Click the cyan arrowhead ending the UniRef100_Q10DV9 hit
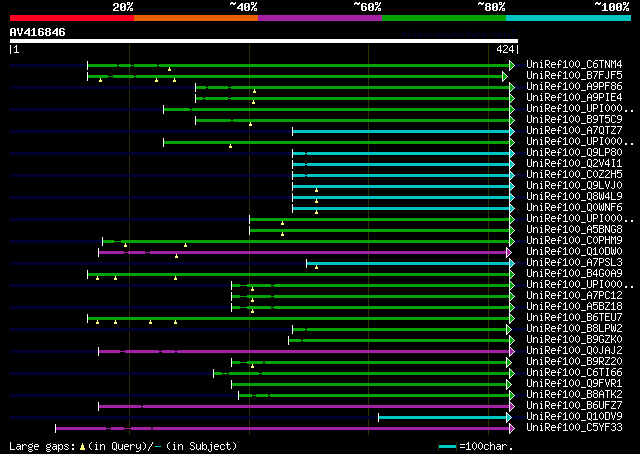The height and width of the screenshot is (454, 640). 509,417
